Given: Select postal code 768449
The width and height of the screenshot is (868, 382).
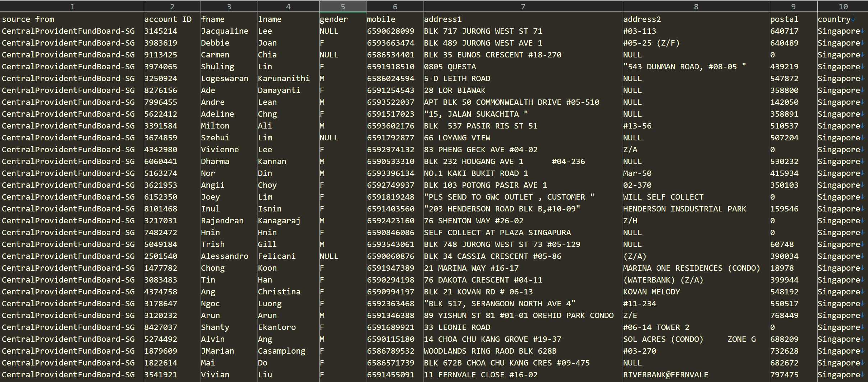Looking at the screenshot, I should click(x=784, y=316).
